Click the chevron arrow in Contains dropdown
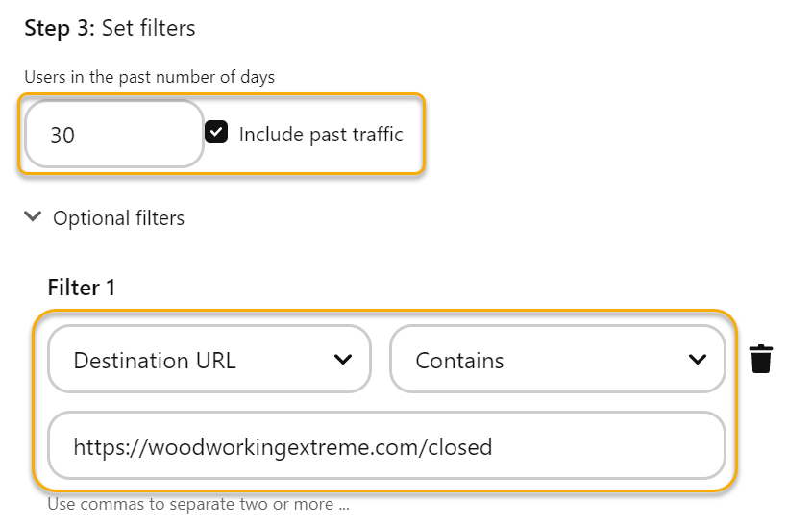This screenshot has height=528, width=812. (698, 360)
